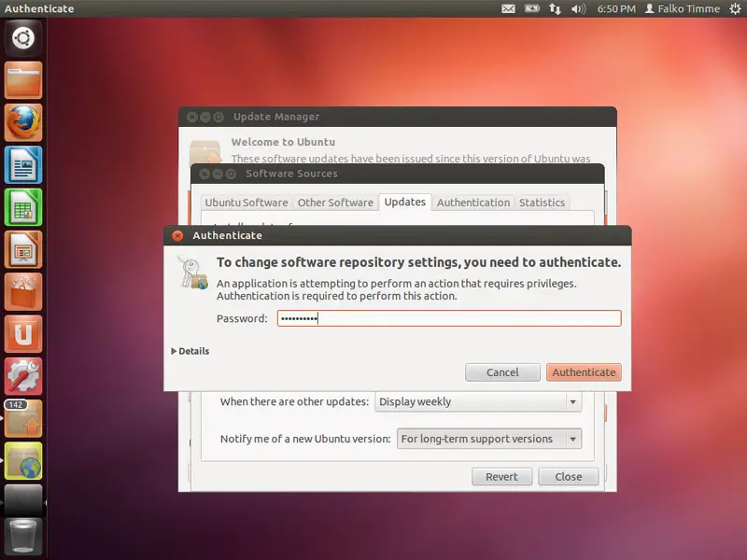Image resolution: width=747 pixels, height=560 pixels.
Task: Open the battery indicator menu
Action: [531, 8]
